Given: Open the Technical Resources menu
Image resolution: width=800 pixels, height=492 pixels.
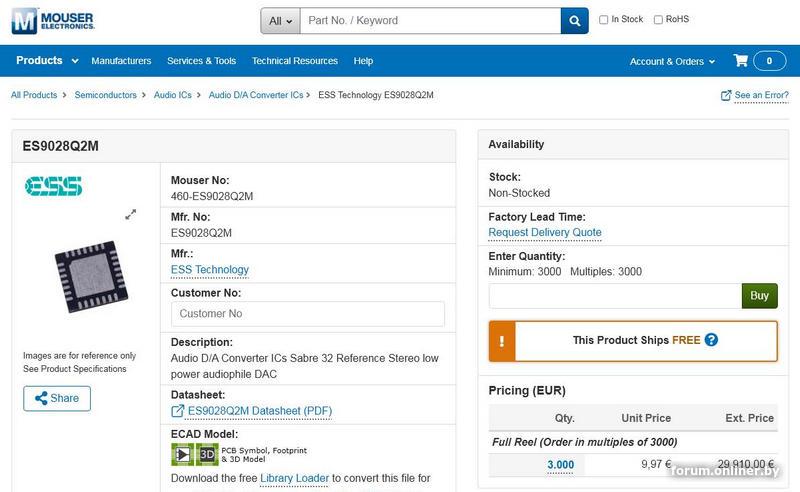Looking at the screenshot, I should [295, 61].
